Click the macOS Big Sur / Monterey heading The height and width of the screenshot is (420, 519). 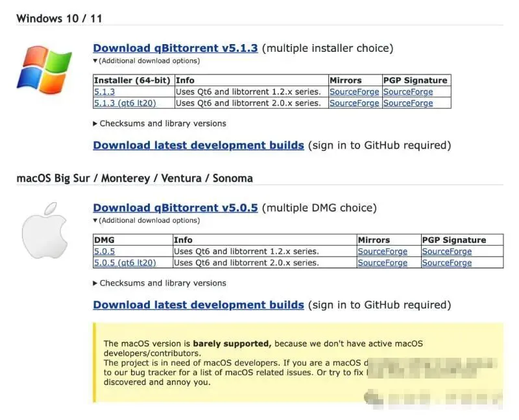click(134, 179)
